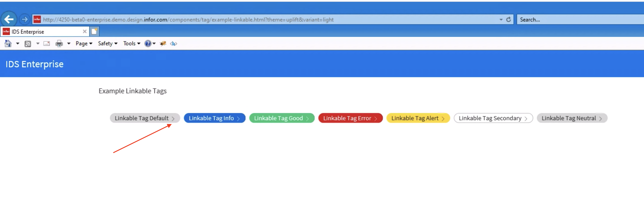Click the Linkable Tag Error red tag
This screenshot has height=205, width=644.
(350, 118)
